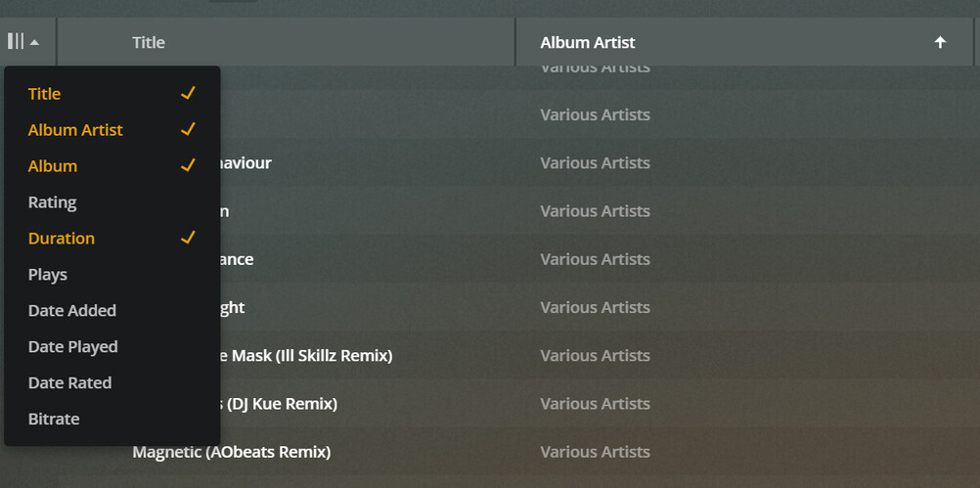Click the checkmark beside Duration
Image resolution: width=980 pixels, height=488 pixels.
click(x=189, y=238)
